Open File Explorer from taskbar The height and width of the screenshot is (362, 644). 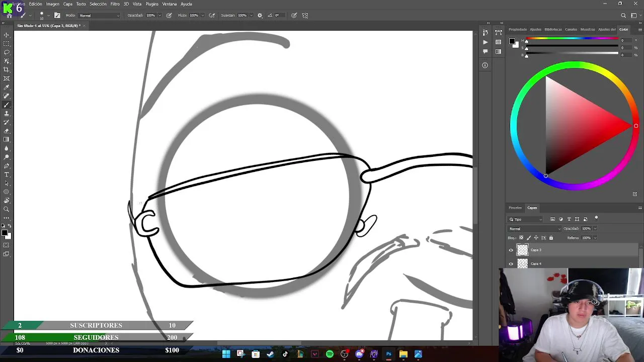click(404, 354)
